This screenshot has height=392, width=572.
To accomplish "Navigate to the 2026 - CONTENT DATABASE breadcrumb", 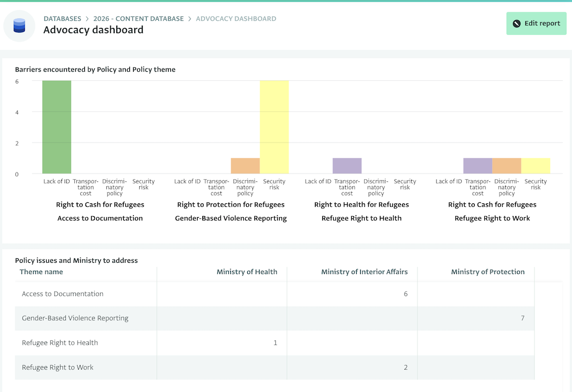I will (138, 19).
